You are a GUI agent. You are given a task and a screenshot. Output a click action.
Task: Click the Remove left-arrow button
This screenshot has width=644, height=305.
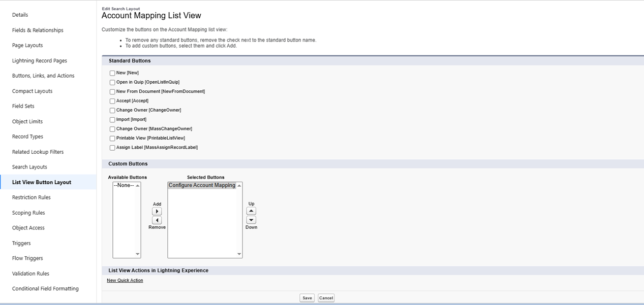(157, 220)
